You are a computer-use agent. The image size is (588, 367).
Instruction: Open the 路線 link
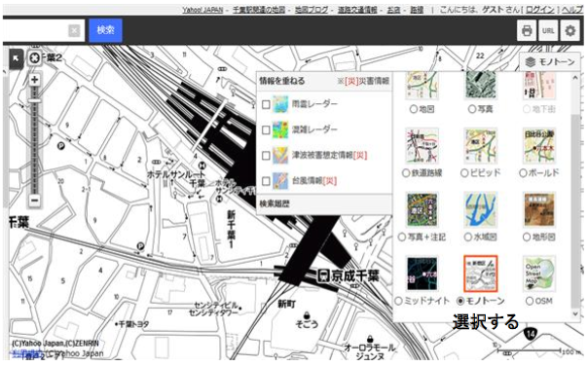pyautogui.click(x=417, y=10)
